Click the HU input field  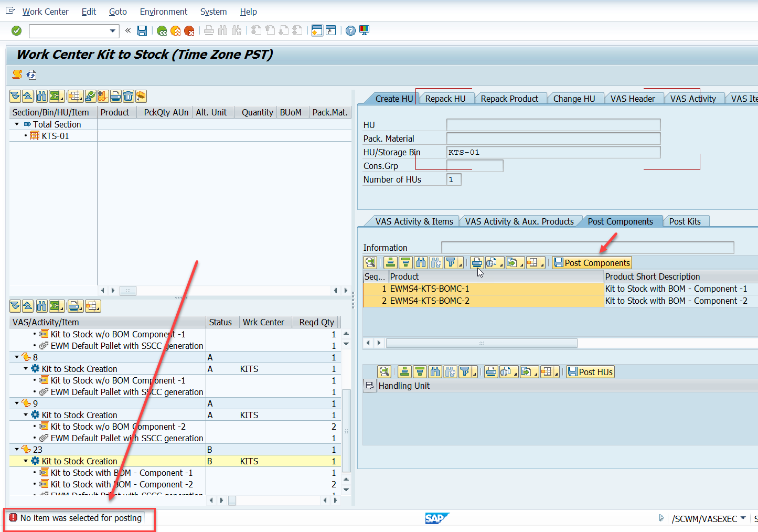click(553, 125)
